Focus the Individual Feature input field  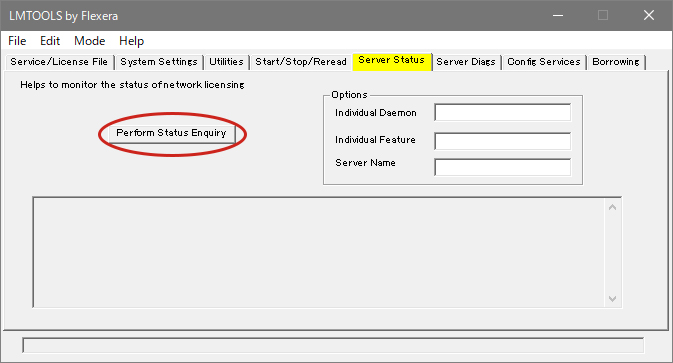(x=503, y=141)
